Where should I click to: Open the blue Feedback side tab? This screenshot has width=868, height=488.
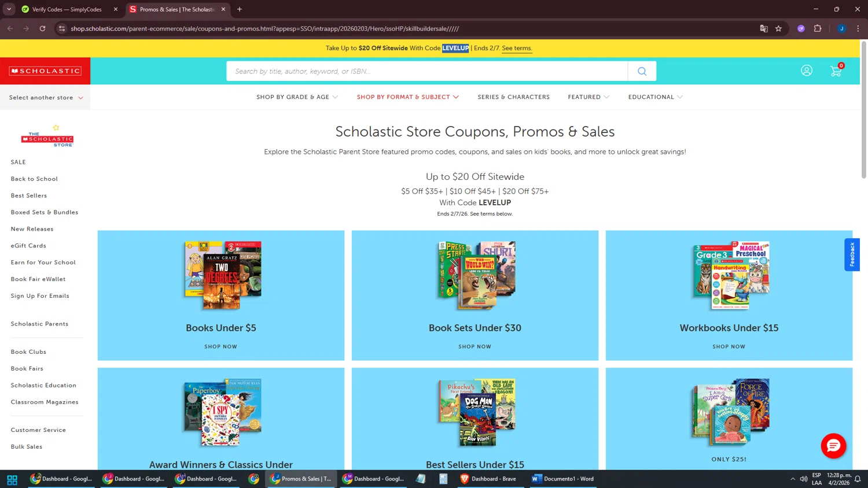(852, 254)
